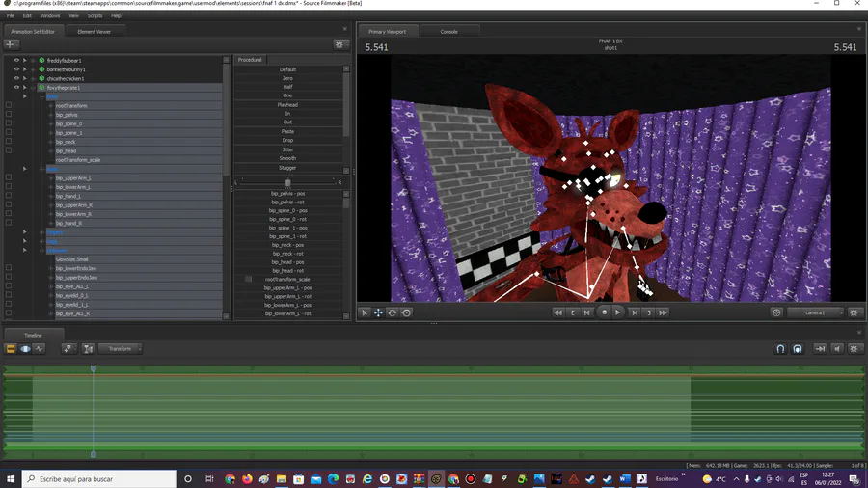This screenshot has height=488, width=868.
Task: Switch timeline to Motion Editor mode
Action: click(25, 348)
